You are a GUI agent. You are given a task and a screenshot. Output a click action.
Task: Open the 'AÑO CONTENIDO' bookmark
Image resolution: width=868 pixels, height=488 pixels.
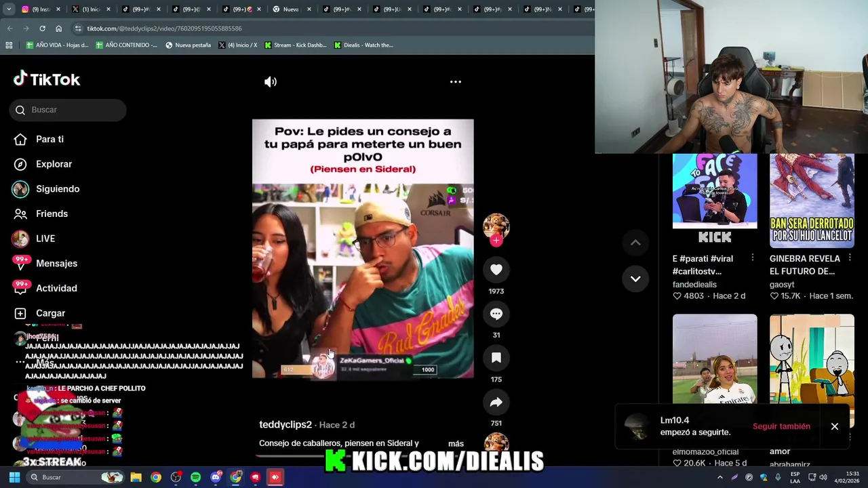[127, 45]
